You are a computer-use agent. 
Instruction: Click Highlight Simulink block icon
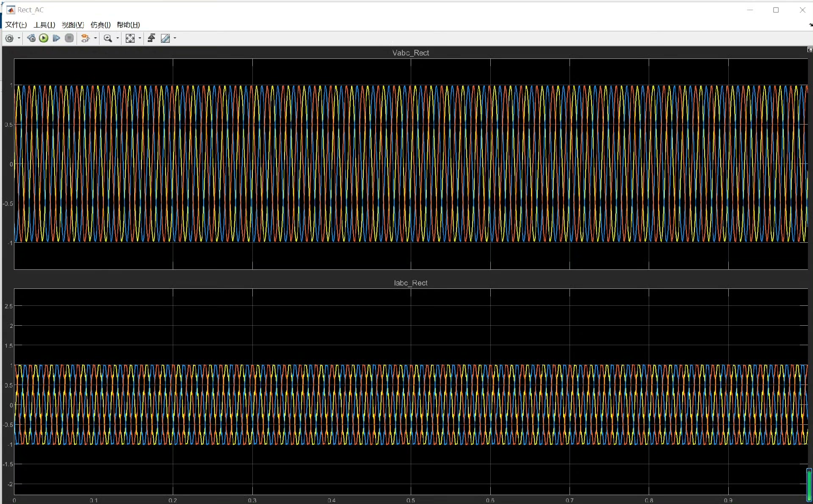coord(85,39)
